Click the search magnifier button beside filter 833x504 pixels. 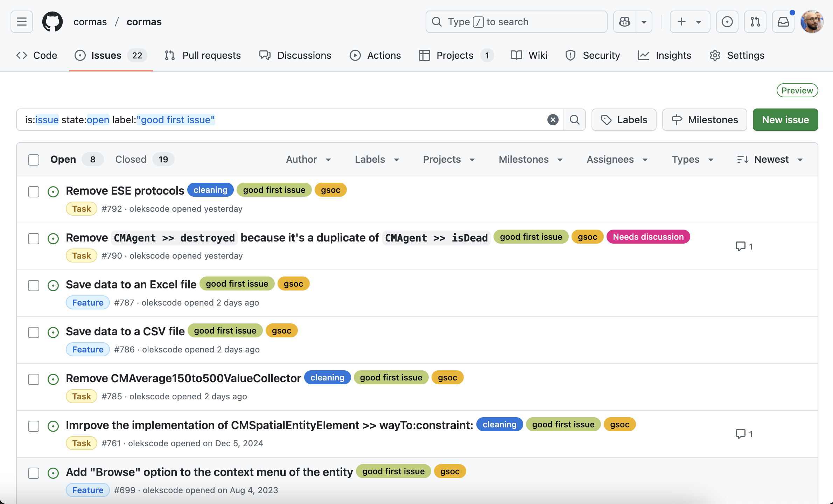(574, 120)
